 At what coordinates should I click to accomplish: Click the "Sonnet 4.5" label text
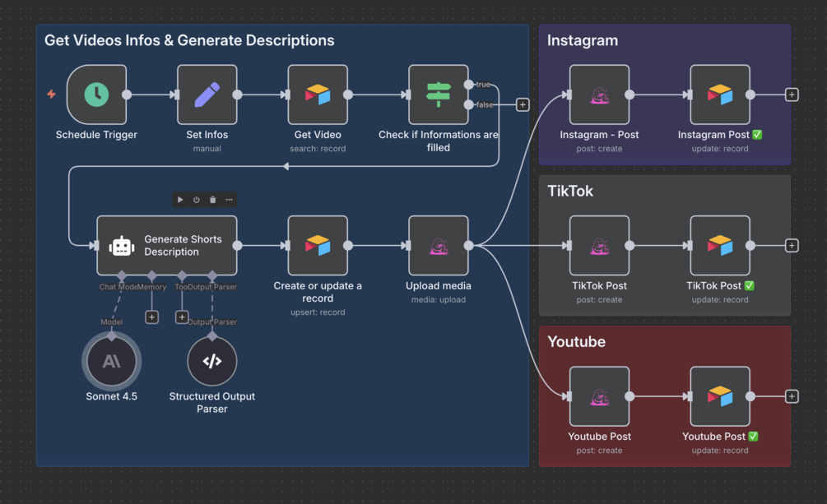(x=111, y=396)
